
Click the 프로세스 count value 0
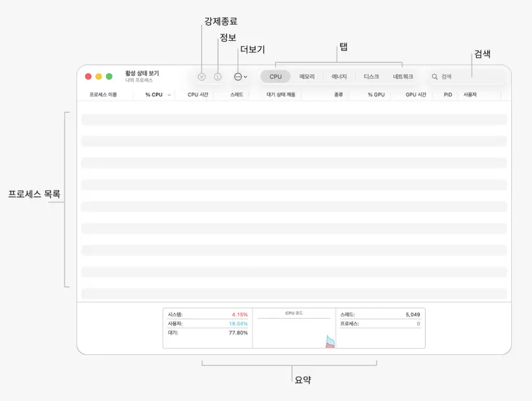point(418,324)
